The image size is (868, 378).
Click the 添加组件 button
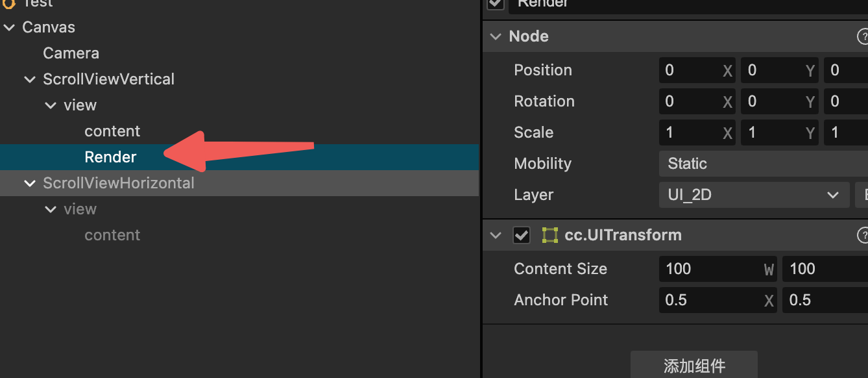point(693,365)
